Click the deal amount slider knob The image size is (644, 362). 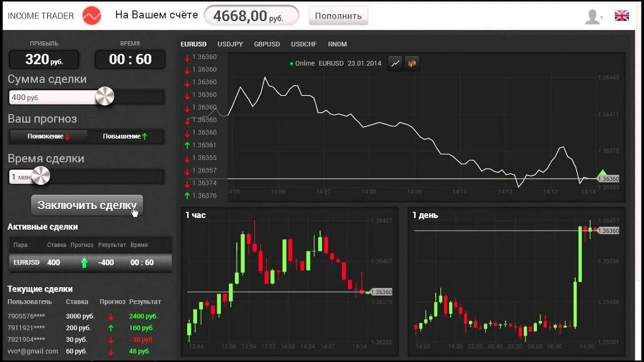pos(105,96)
